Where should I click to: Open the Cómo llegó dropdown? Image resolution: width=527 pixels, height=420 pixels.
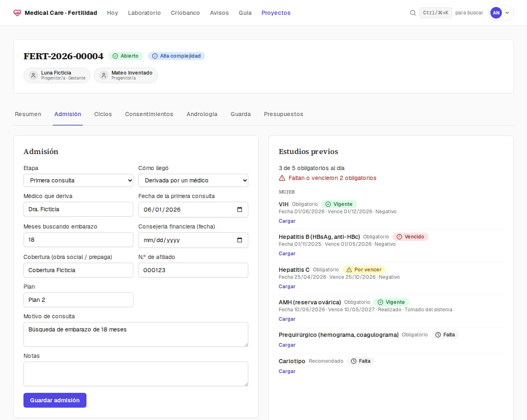click(193, 180)
